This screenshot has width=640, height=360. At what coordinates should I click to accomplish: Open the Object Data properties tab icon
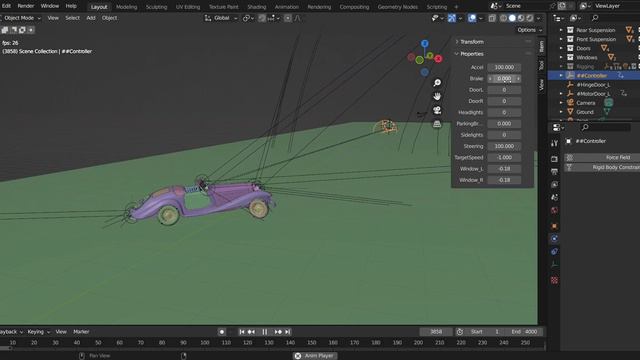point(554,264)
